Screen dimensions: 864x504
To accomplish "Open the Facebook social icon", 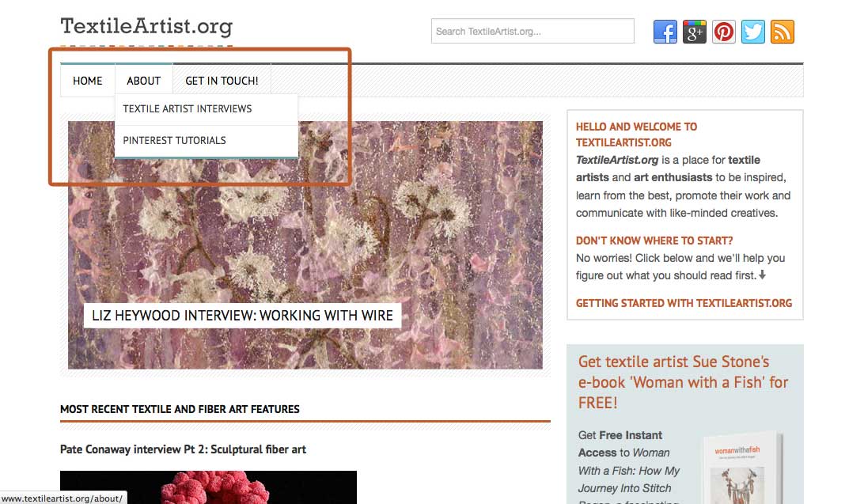I will point(665,32).
